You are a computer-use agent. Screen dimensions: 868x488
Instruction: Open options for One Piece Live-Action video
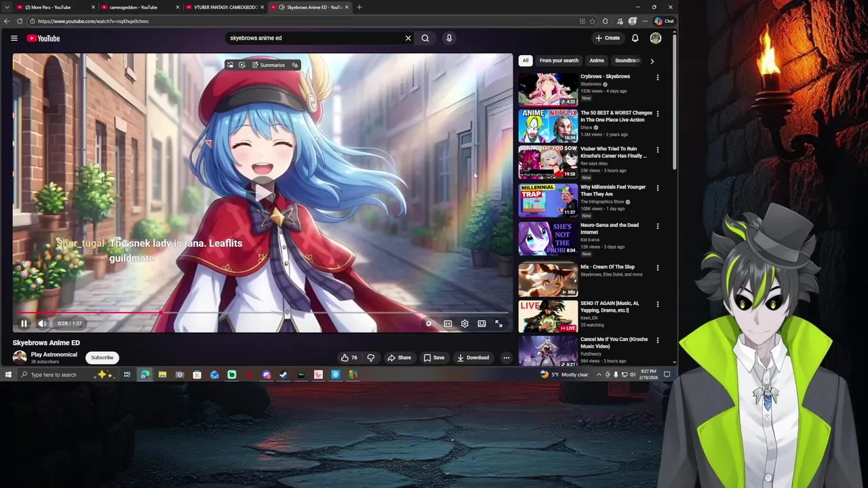point(657,113)
